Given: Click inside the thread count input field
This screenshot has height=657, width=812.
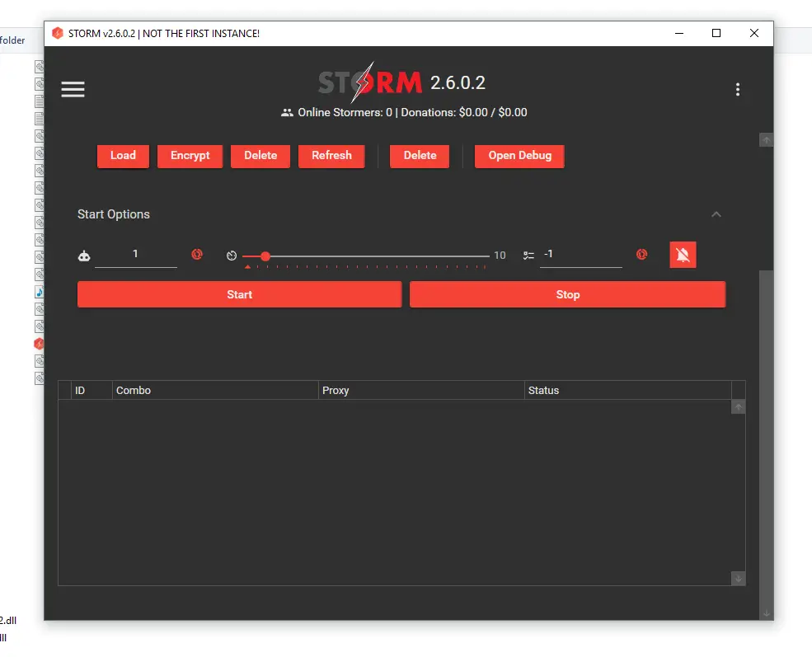Looking at the screenshot, I should click(x=136, y=256).
